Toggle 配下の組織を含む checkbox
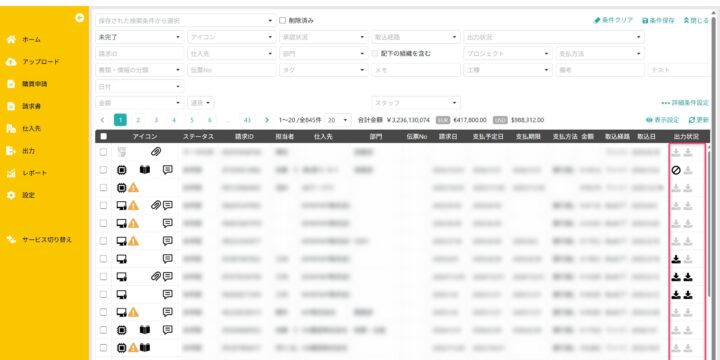720x360 pixels. click(375, 53)
